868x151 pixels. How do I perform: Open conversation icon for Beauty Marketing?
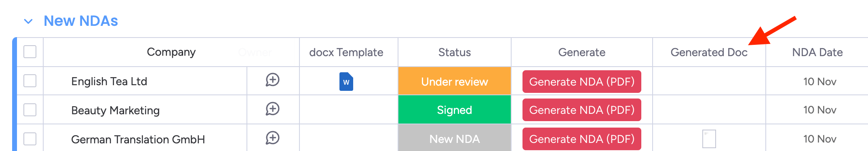coord(272,109)
